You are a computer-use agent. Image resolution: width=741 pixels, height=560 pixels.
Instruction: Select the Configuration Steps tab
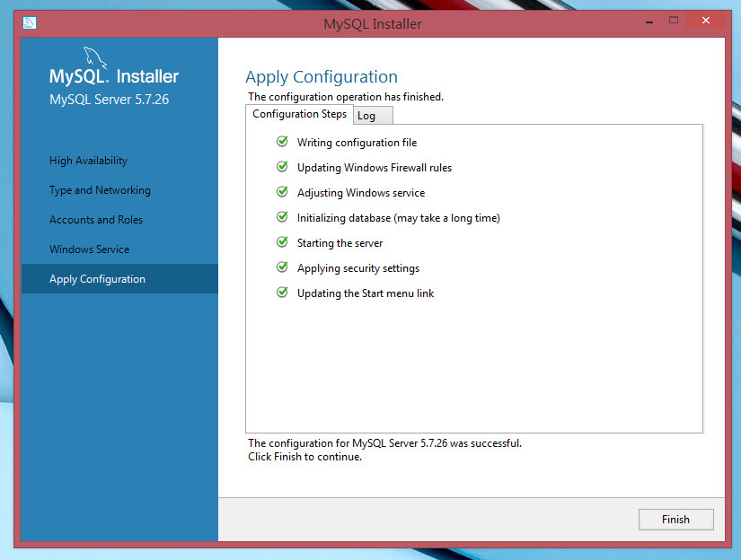pos(299,114)
